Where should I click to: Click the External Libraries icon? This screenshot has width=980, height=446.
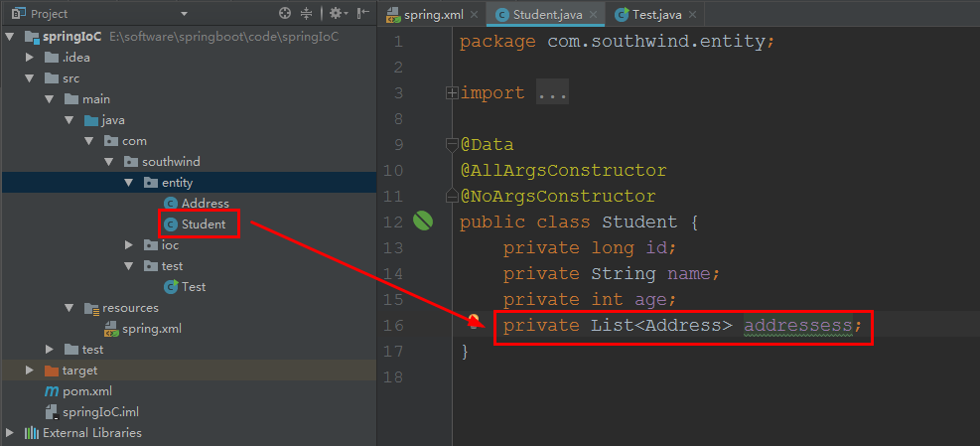pos(31,433)
